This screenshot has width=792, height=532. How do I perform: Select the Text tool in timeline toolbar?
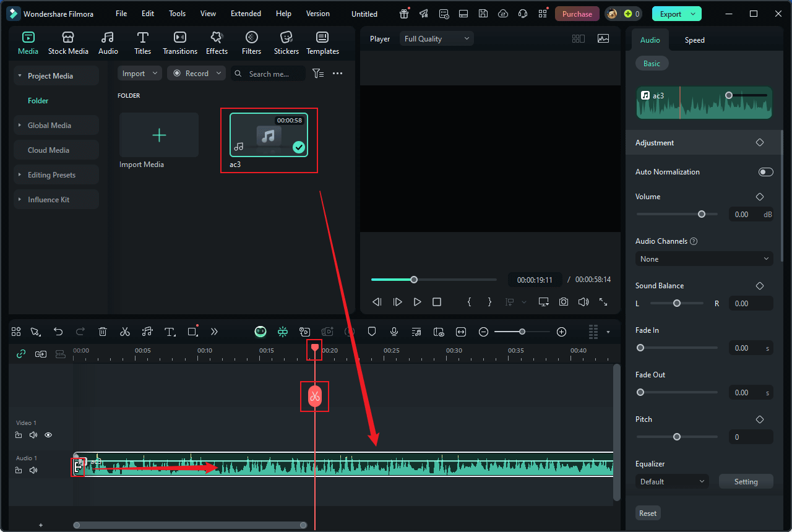[170, 332]
